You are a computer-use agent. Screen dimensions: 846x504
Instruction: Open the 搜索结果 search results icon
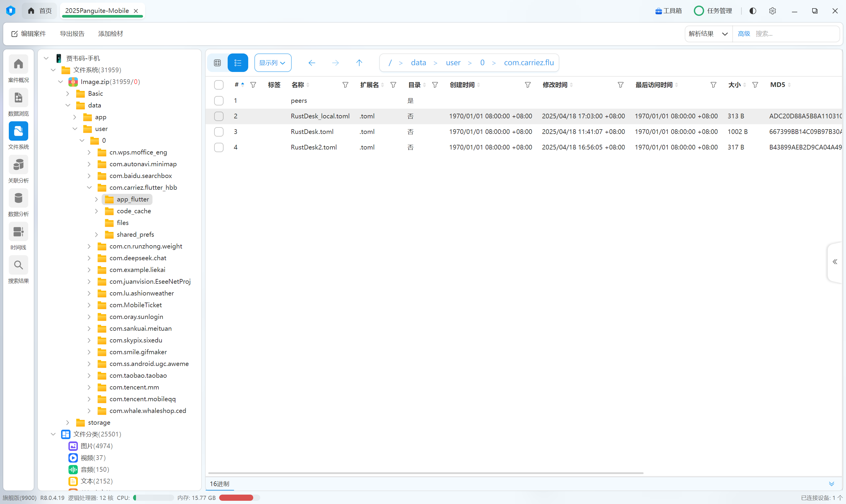click(18, 265)
